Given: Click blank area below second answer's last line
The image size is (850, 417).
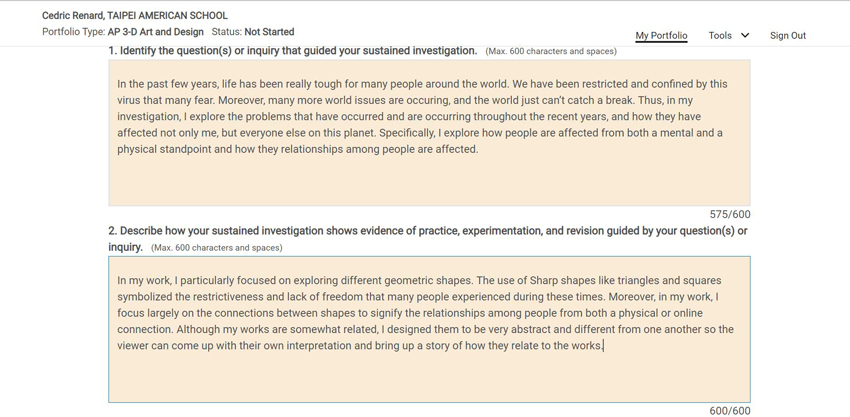Looking at the screenshot, I should click(x=429, y=377).
